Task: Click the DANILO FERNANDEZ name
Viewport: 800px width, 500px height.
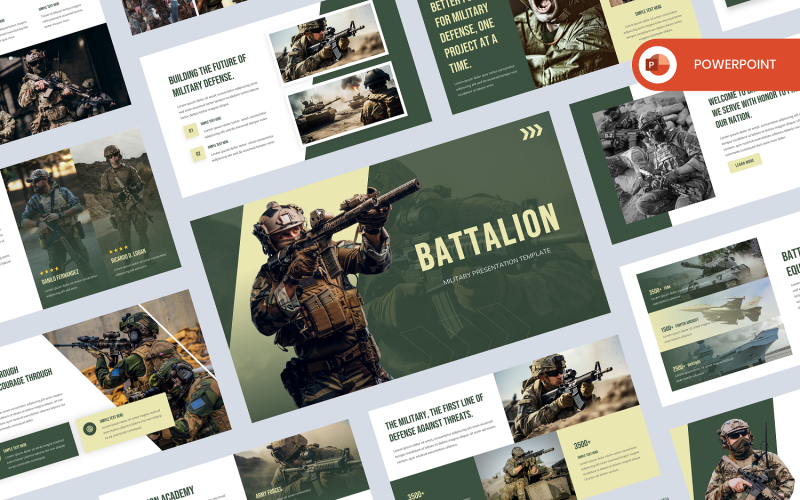Action: (60, 278)
